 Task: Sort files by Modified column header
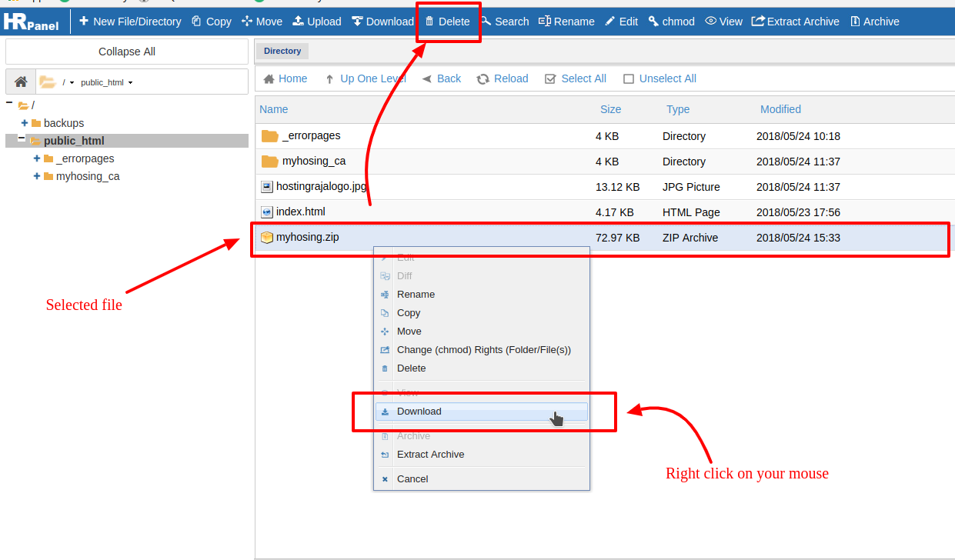pyautogui.click(x=780, y=109)
